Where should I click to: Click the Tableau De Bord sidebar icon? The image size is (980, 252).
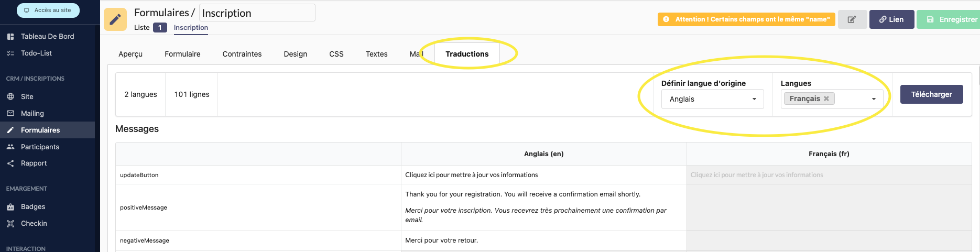click(x=10, y=36)
